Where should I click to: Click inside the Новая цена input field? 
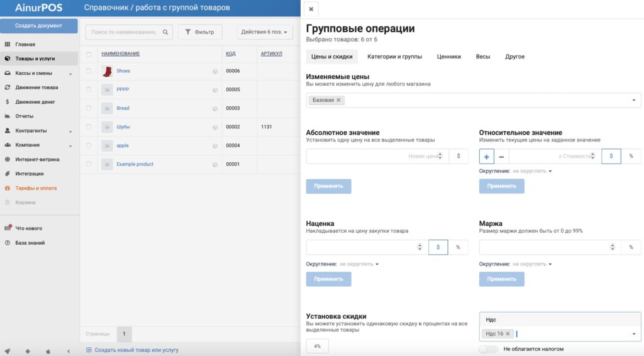click(374, 156)
